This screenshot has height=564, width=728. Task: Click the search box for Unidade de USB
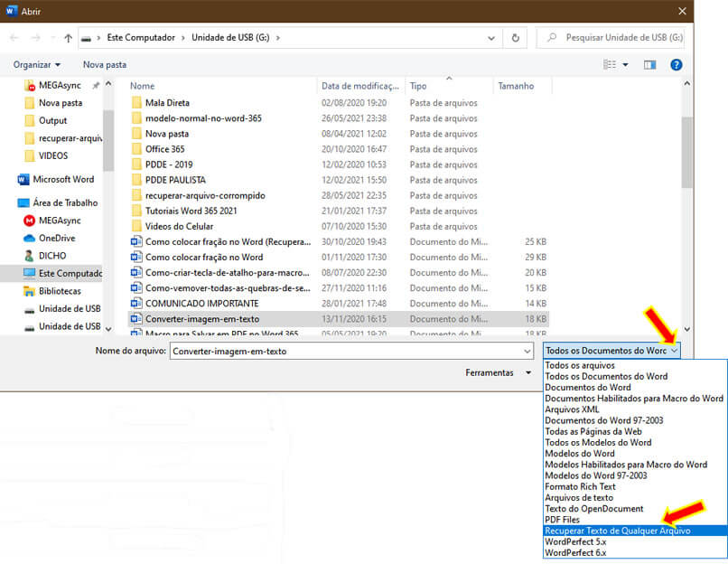point(611,38)
